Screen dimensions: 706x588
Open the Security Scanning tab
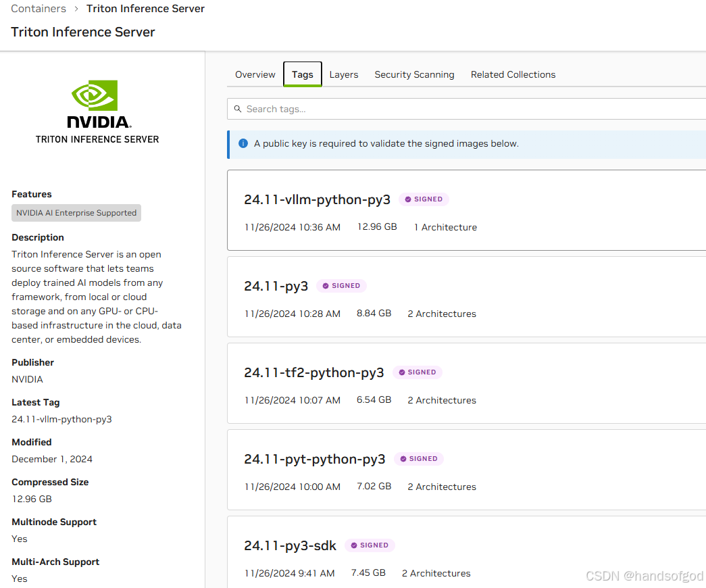coord(414,74)
